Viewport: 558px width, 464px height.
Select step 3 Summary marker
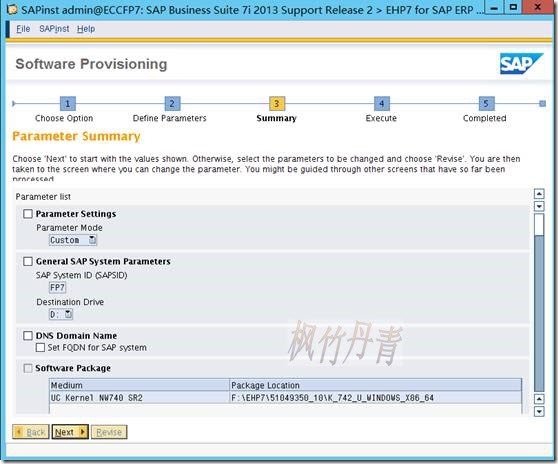(277, 104)
